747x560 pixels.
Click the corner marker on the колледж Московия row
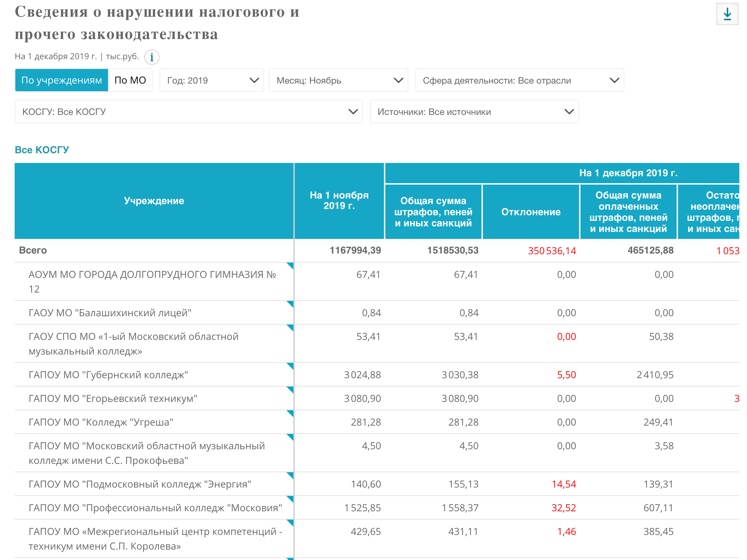[x=290, y=499]
